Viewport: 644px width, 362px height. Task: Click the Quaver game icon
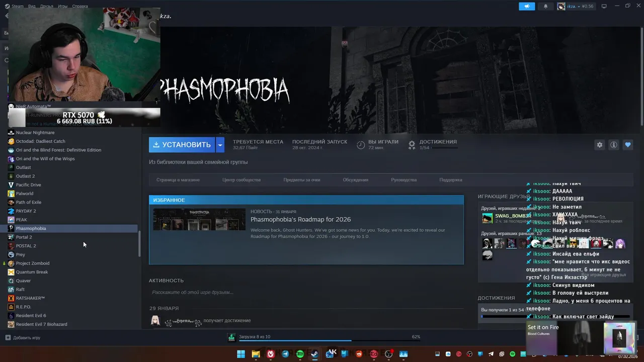point(11,281)
